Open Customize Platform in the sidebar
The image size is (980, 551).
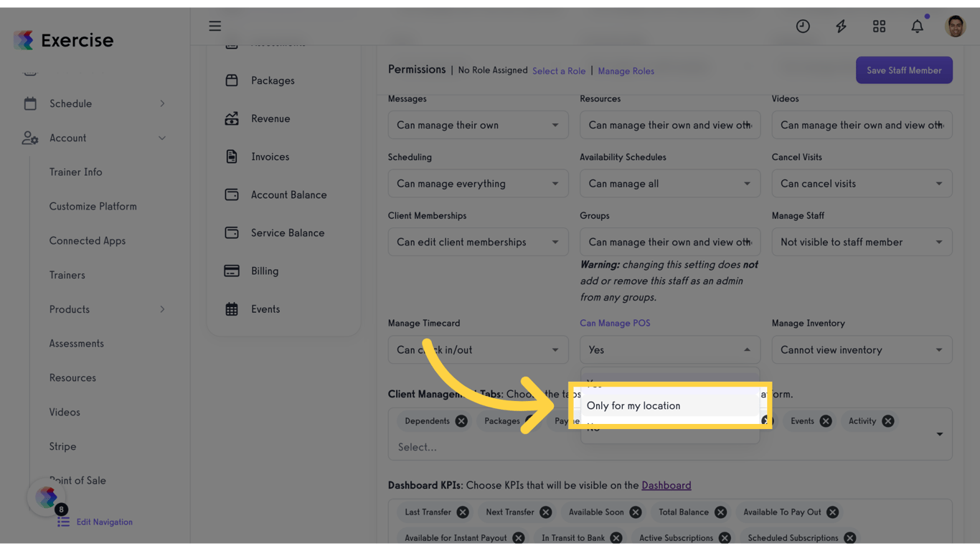[93, 207]
